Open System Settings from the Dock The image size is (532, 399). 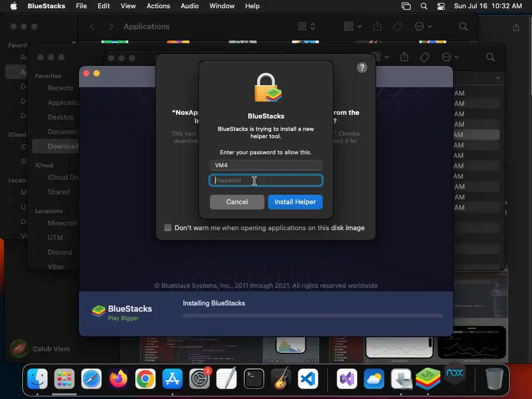pos(199,379)
